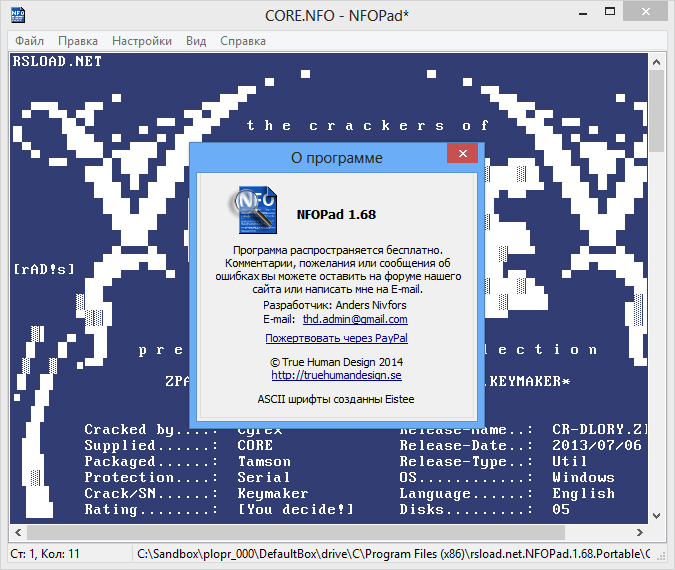The height and width of the screenshot is (570, 675).
Task: Click the horizontal scrollbar right arrow
Action: [640, 533]
